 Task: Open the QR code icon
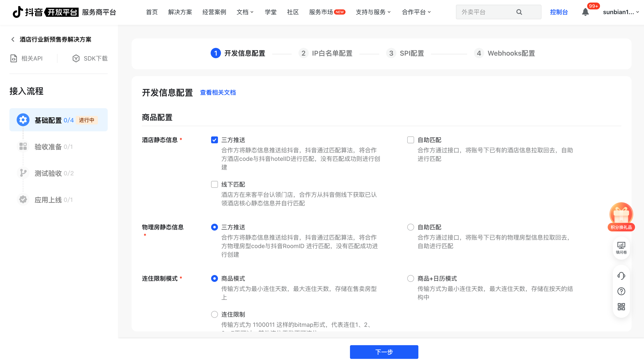click(x=621, y=307)
